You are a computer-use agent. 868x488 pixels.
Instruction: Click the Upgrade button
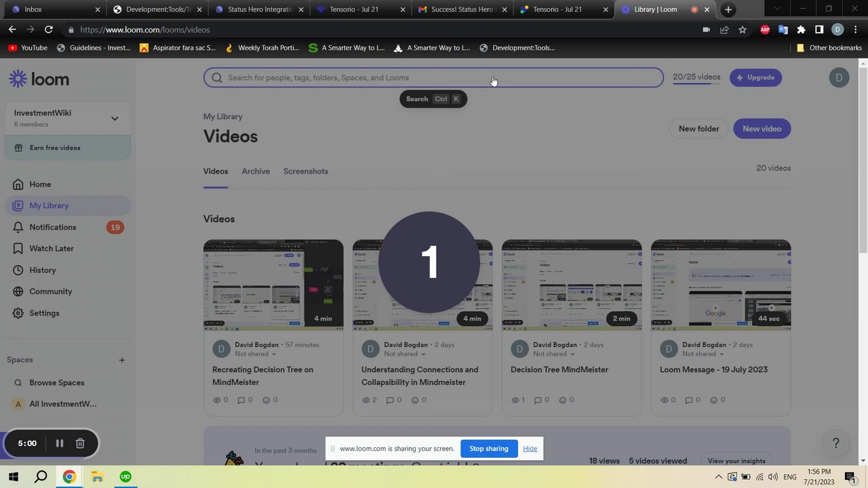pos(755,77)
